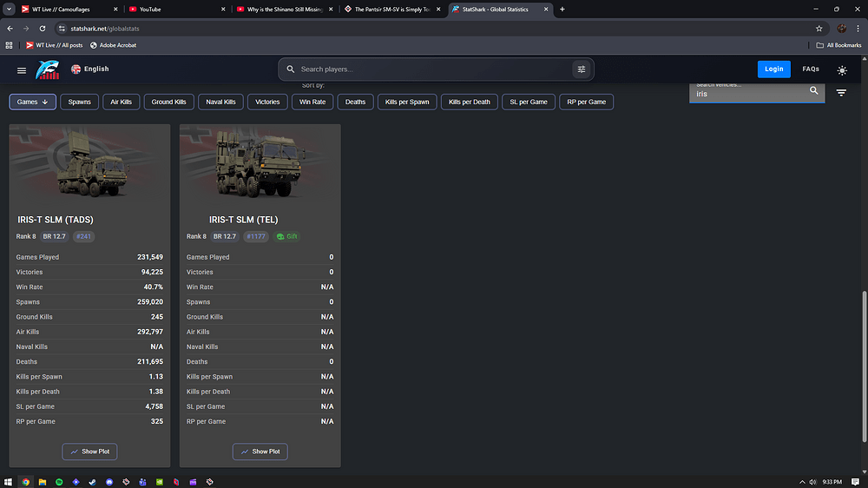Select the IRIS-T SLM (TADS) title

pyautogui.click(x=56, y=220)
